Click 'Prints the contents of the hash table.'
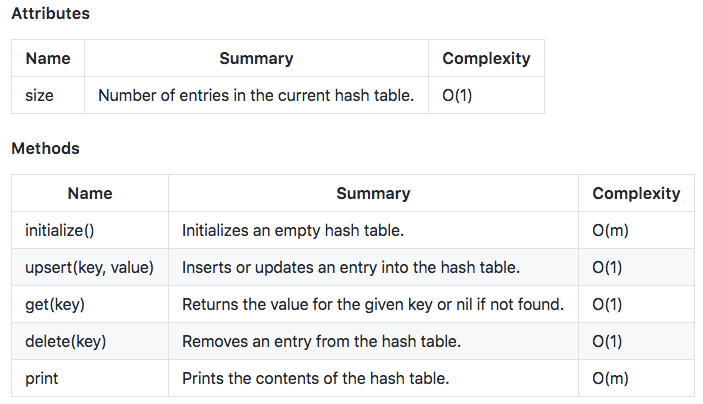703x404 pixels. (315, 378)
